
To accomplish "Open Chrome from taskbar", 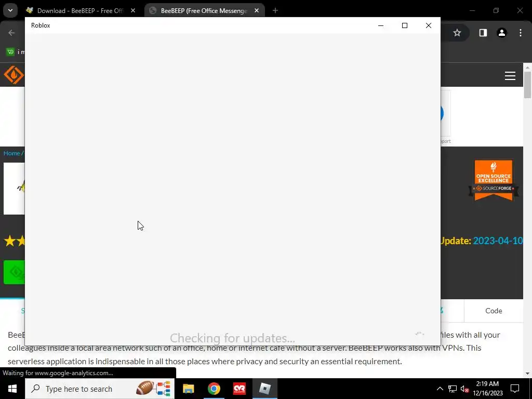I will pos(214,389).
